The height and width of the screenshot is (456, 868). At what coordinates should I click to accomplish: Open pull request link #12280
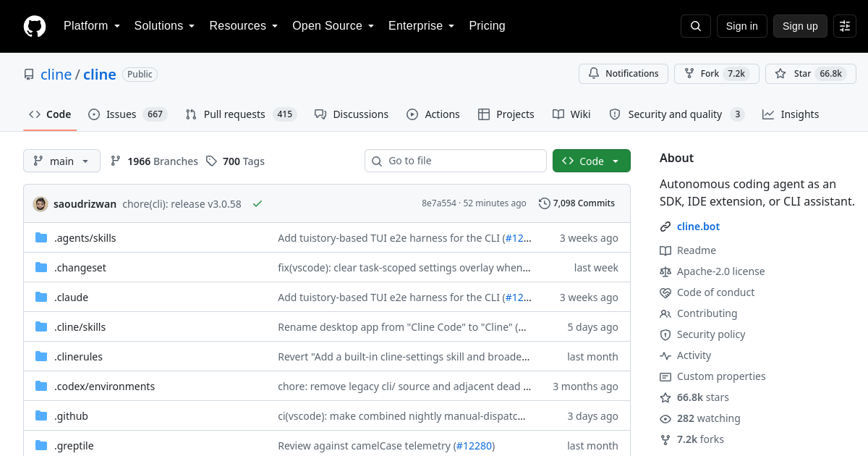point(474,446)
